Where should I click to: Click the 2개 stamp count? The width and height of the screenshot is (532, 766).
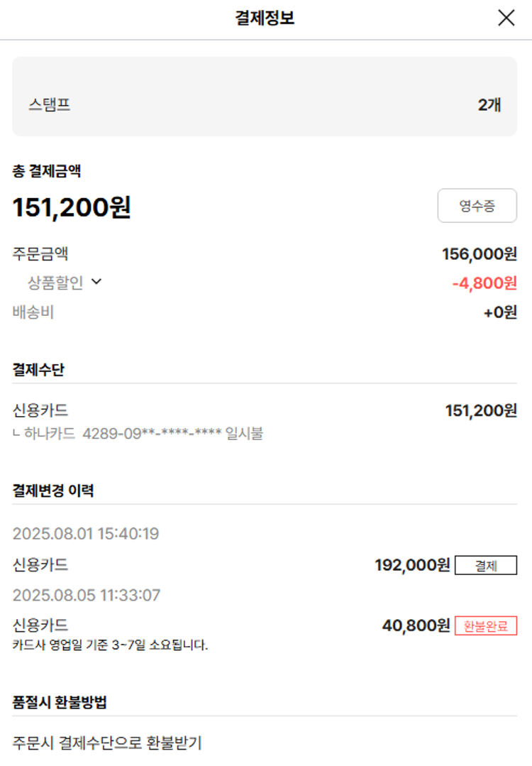pos(489,105)
